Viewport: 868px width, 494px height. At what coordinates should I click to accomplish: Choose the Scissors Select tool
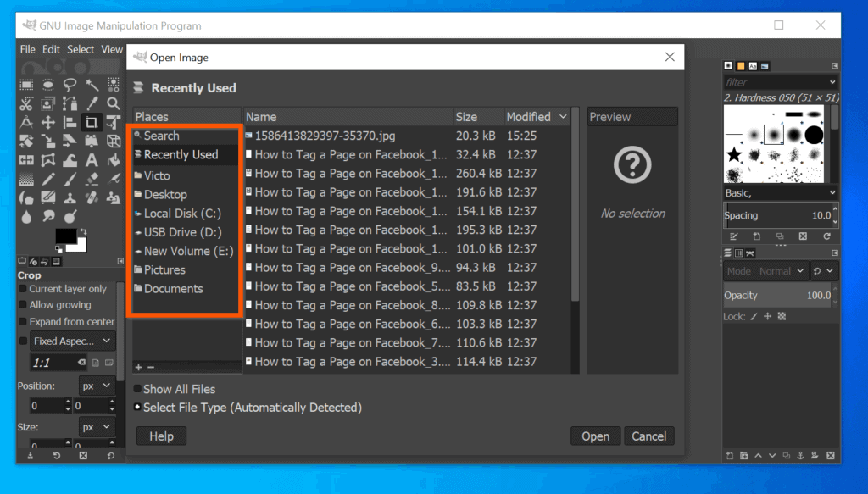point(25,103)
